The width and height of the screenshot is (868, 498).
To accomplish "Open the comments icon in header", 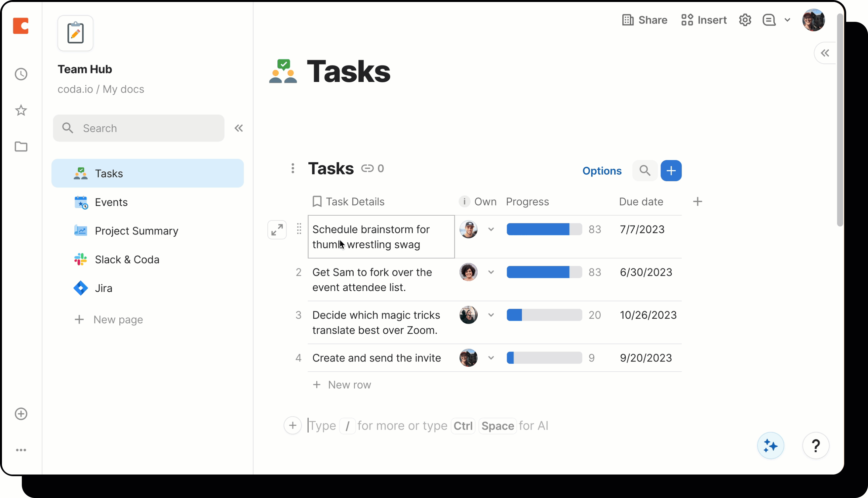I will coord(769,20).
